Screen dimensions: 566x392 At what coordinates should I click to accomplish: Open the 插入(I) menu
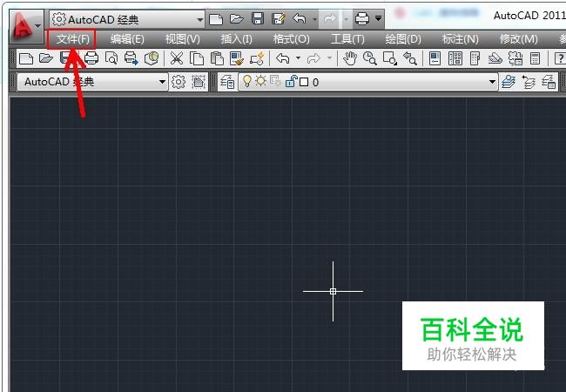[x=237, y=39]
